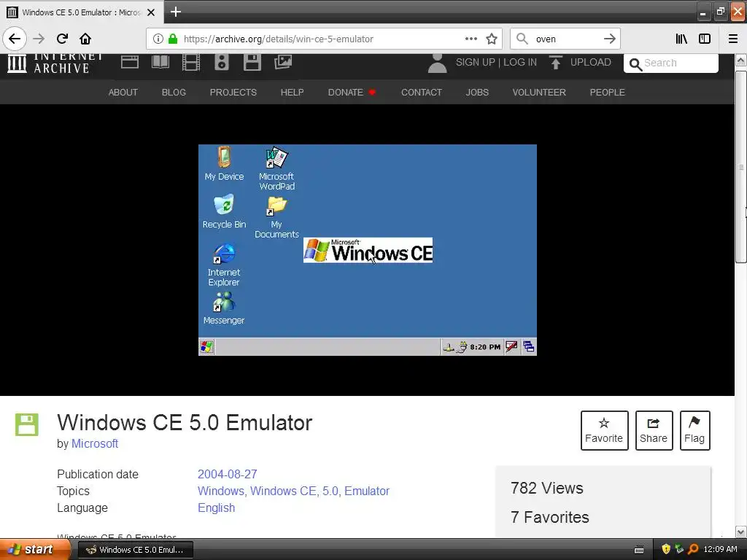
Task: Submit the oven search with the arrow
Action: coord(609,39)
